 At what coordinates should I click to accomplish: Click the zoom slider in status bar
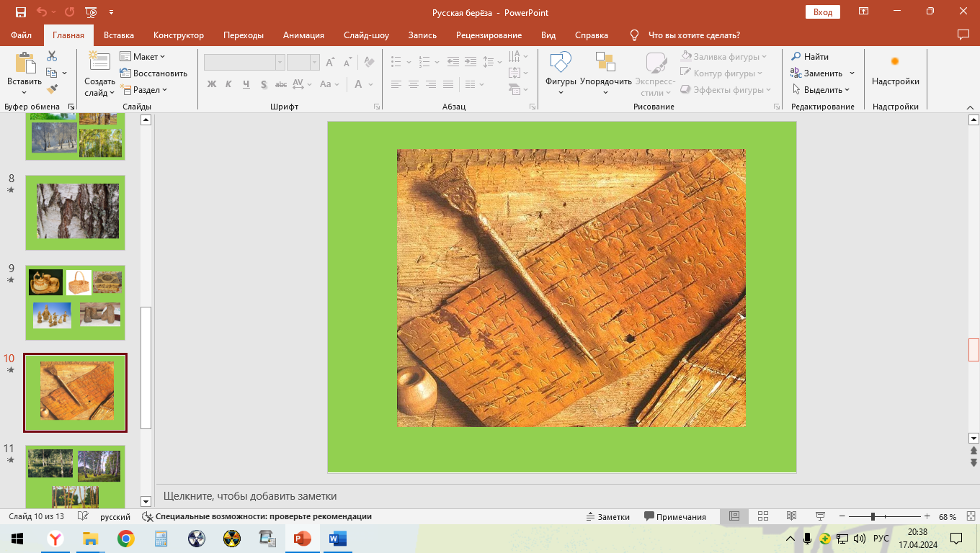[x=873, y=516]
